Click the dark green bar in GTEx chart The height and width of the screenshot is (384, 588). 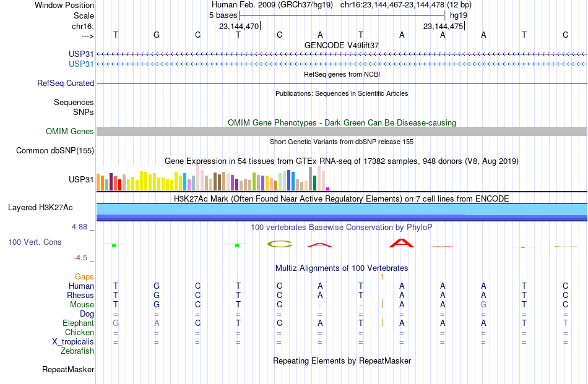pos(314,183)
